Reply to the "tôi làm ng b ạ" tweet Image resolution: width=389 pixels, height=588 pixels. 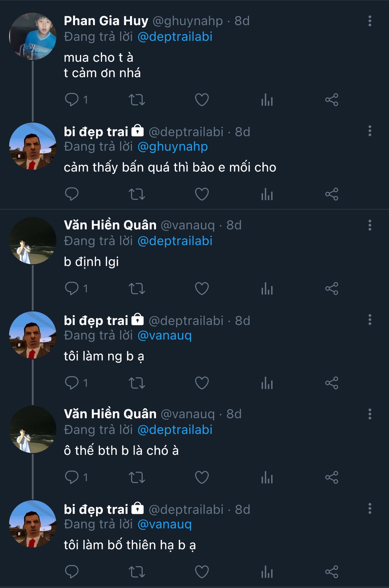click(x=72, y=383)
